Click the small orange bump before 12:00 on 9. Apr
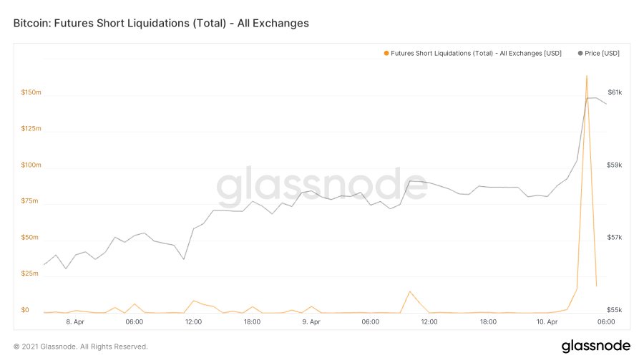The image size is (644, 363). [x=409, y=292]
